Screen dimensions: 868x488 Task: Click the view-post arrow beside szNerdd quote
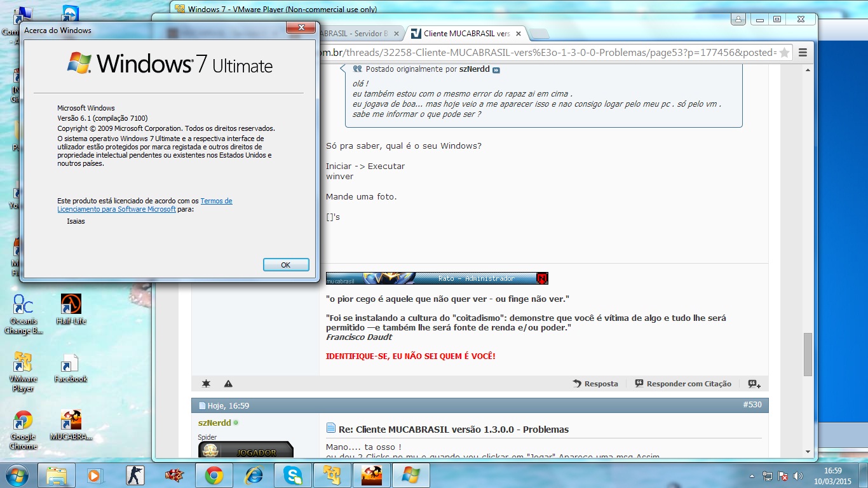click(x=496, y=70)
